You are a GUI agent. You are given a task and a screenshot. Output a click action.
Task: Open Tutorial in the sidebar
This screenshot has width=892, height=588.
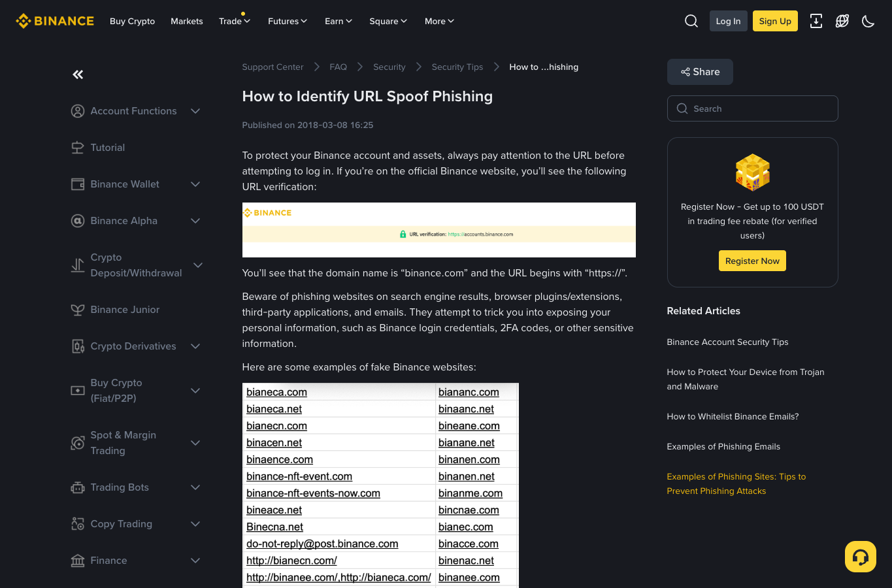108,148
